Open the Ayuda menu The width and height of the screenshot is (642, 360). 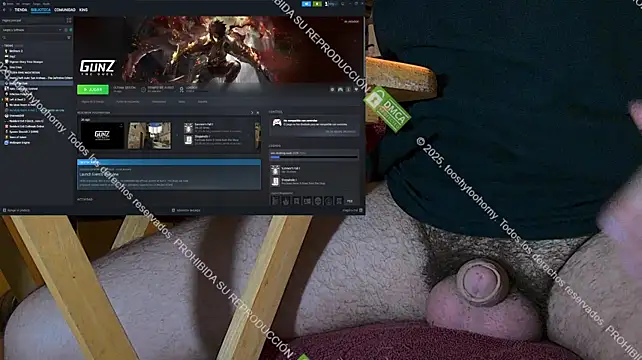(46, 4)
